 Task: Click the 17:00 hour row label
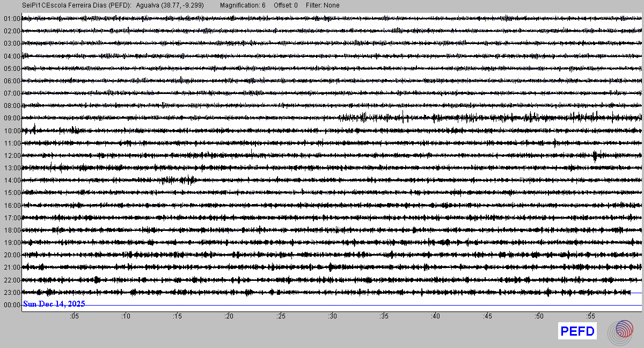point(12,218)
